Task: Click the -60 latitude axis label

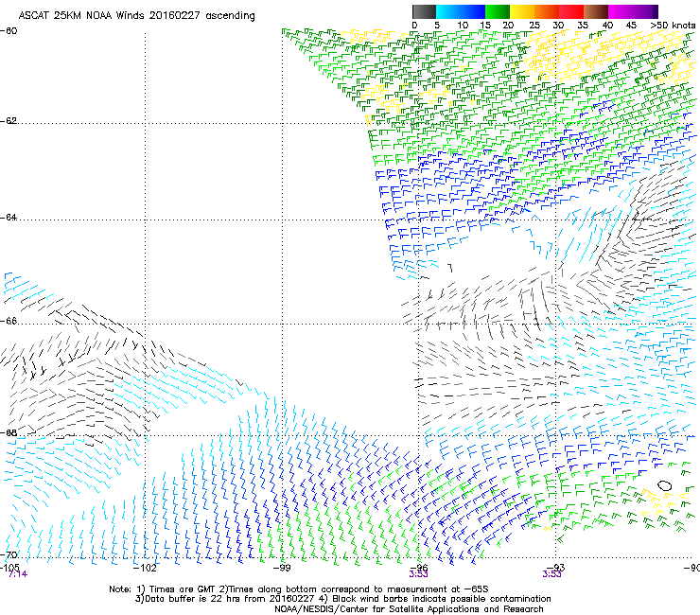Action: 9,31
